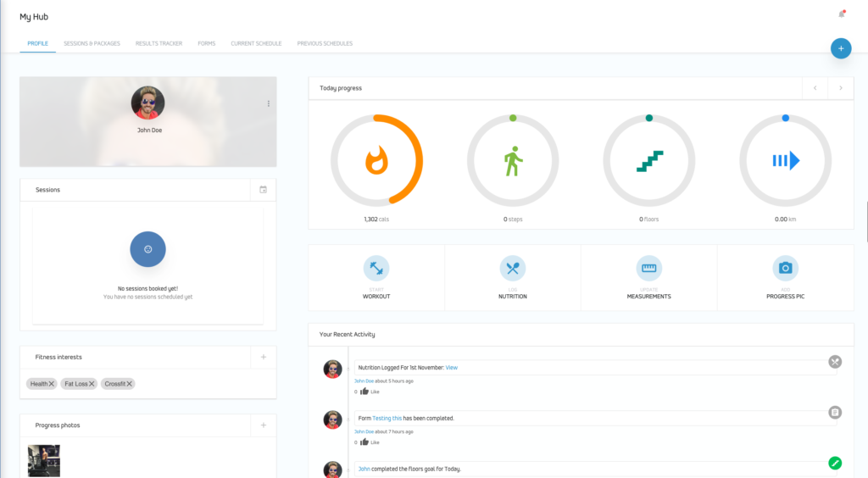Click form badge icon on second activity

coord(835,412)
